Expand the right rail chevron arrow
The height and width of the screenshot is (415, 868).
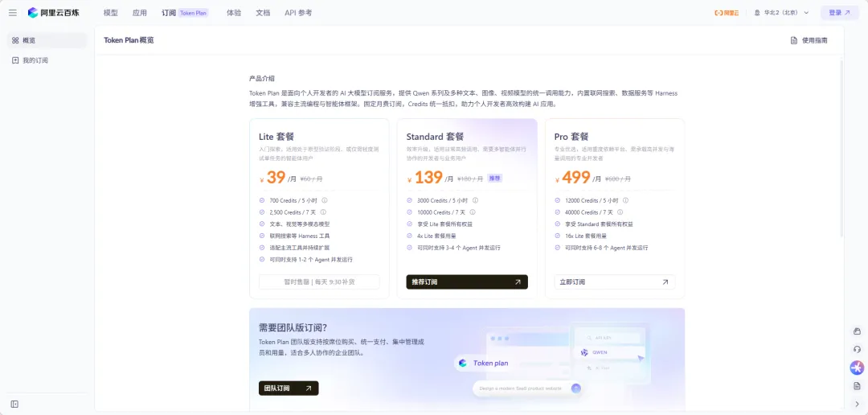(x=857, y=404)
